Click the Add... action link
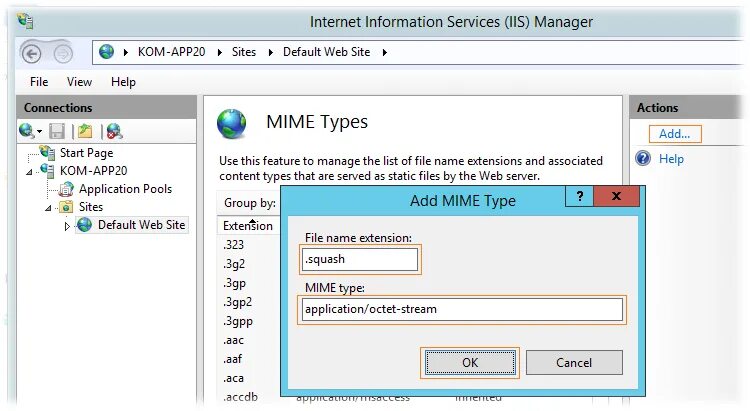The height and width of the screenshot is (411, 750). coord(675,133)
